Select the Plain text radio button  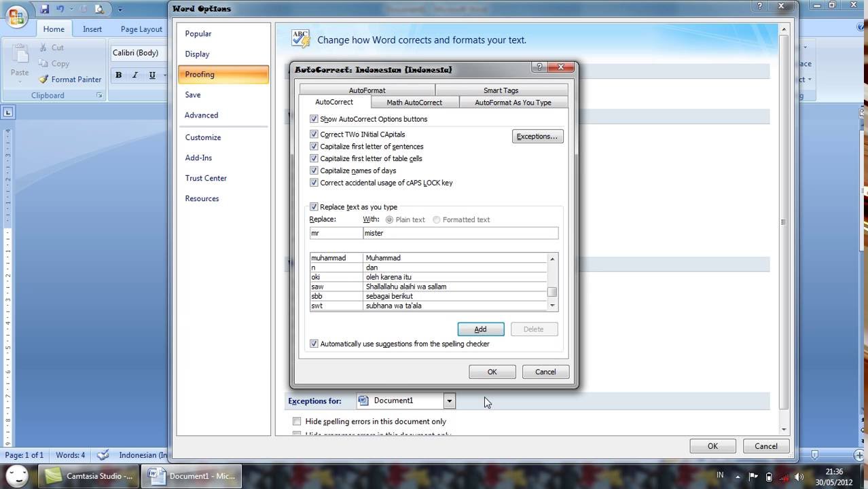pyautogui.click(x=390, y=220)
